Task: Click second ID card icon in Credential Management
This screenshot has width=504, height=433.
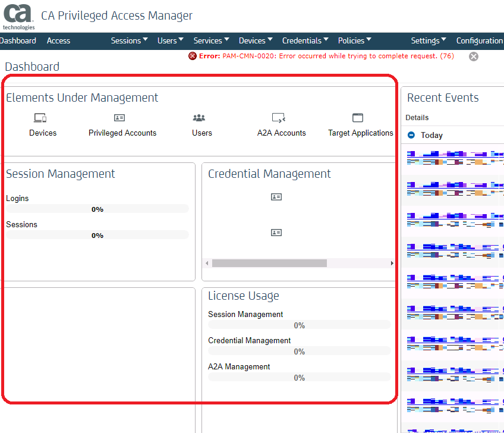Action: (276, 233)
